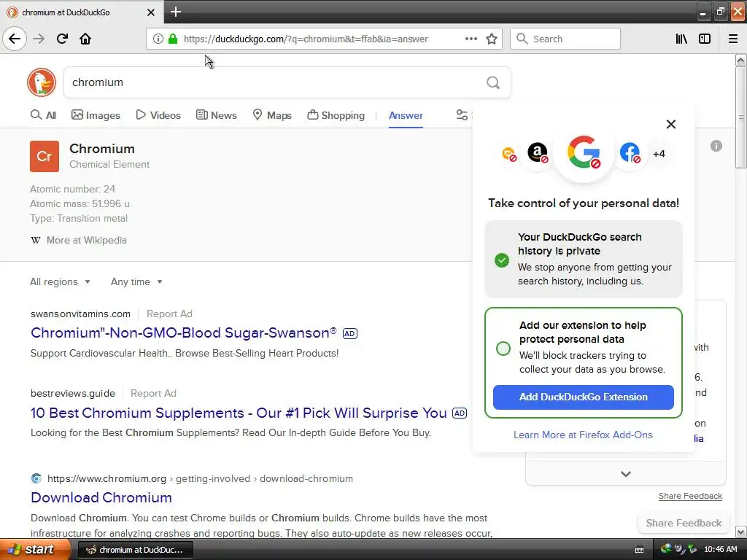
Task: Switch to the Images tab
Action: pos(96,115)
